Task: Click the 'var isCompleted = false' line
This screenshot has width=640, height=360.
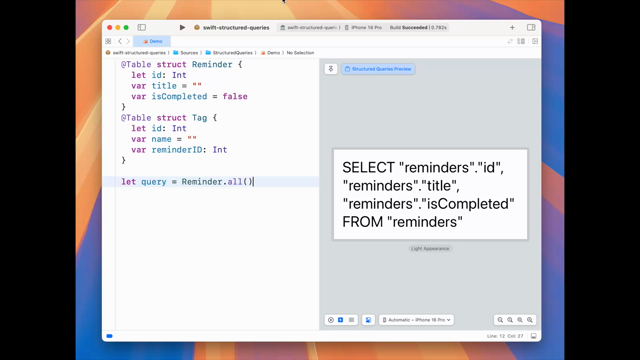Action: tap(189, 96)
